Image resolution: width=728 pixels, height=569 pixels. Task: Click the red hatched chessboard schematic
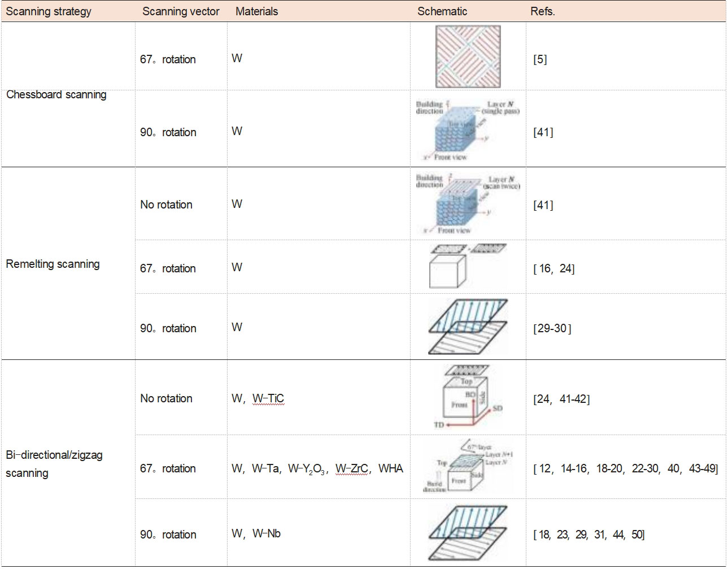coord(467,57)
